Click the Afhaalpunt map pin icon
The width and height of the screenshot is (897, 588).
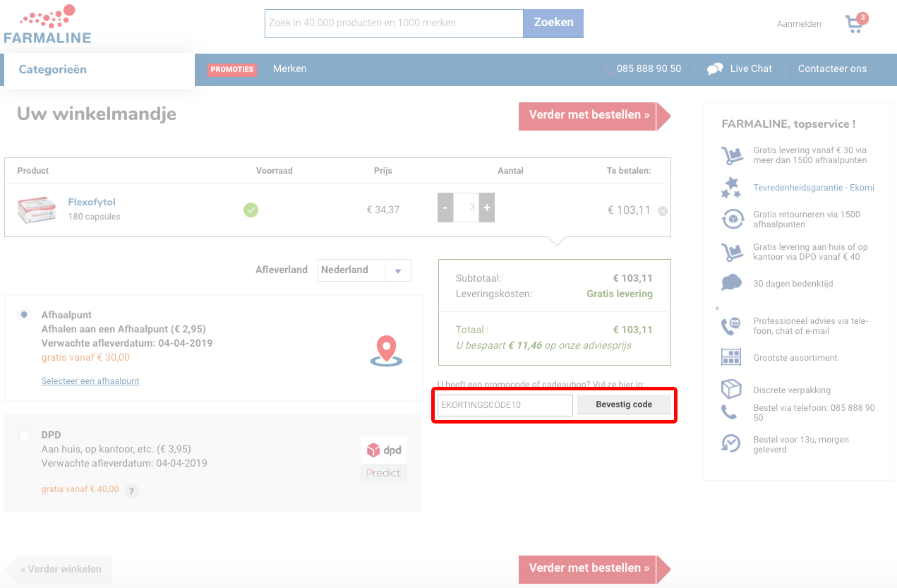(386, 351)
